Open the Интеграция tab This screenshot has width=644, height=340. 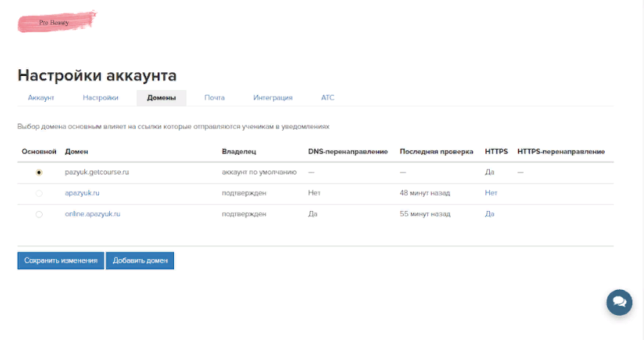pyautogui.click(x=273, y=98)
